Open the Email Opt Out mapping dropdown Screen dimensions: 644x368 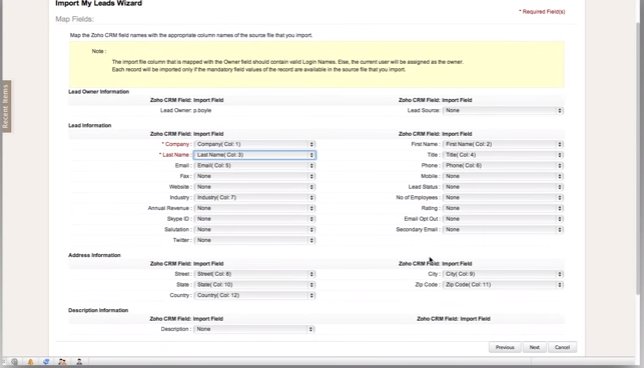coord(503,219)
